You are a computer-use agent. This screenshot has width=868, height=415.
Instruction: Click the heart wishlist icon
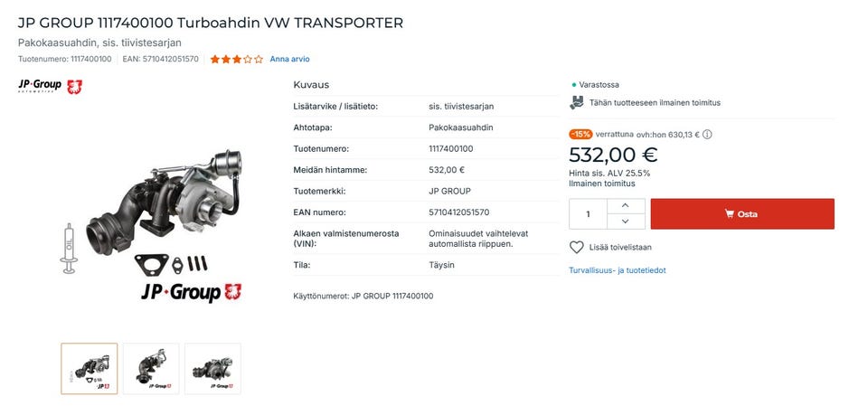point(577,247)
